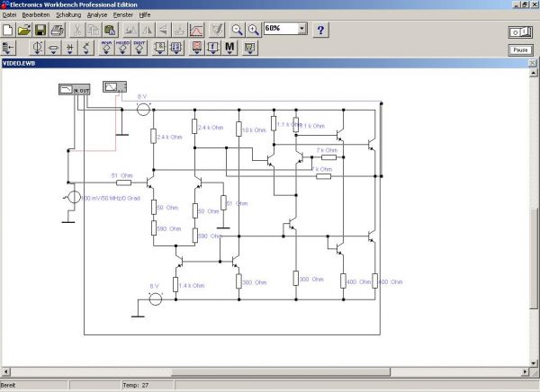Open the Datei menu

[10, 15]
